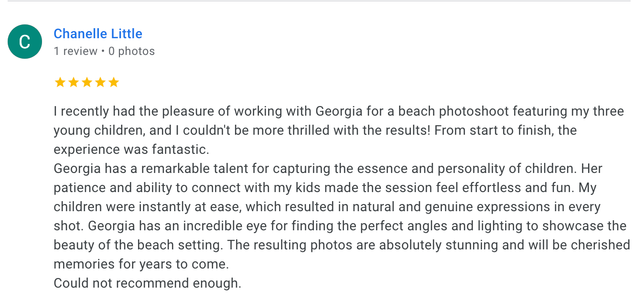Screen dimensions: 644x301
Task: Click the fourth gold rating star
Action: coord(100,83)
